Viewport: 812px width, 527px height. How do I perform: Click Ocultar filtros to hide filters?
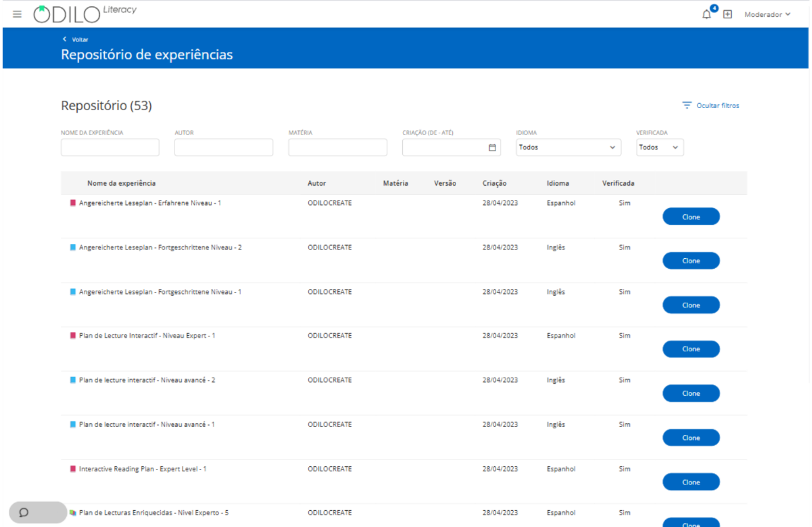(718, 106)
